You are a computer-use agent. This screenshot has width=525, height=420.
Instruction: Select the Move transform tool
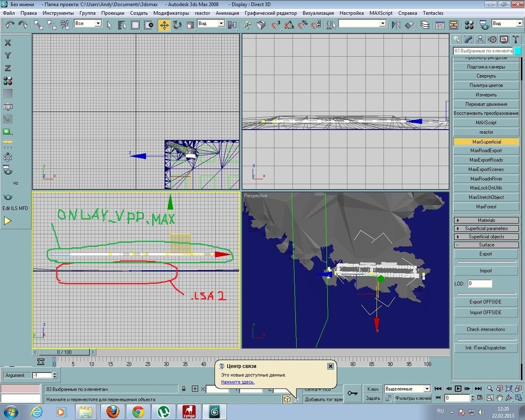164,24
